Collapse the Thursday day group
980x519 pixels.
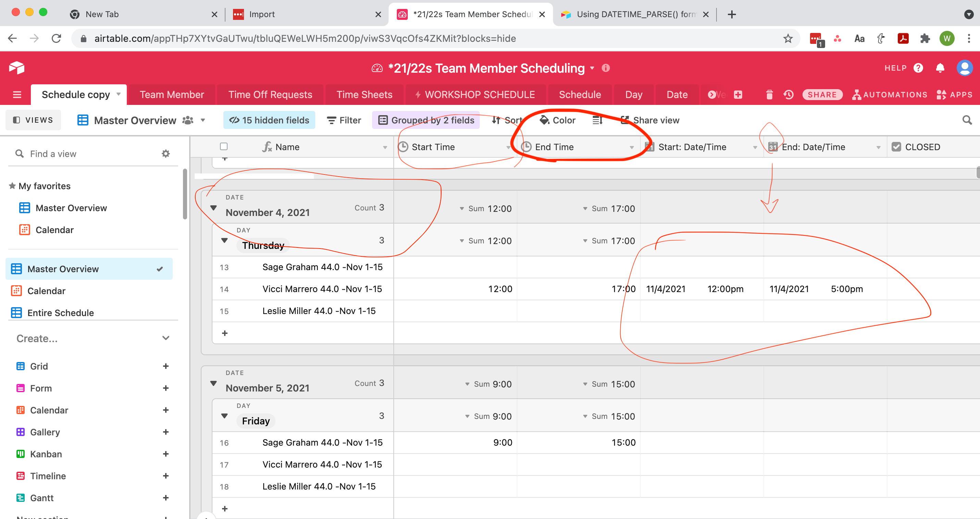tap(224, 241)
